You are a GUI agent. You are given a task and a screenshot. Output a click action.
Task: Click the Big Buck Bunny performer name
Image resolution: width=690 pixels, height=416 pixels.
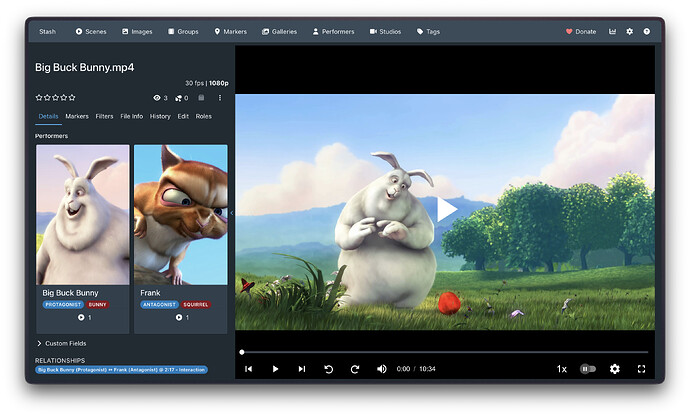click(x=70, y=293)
